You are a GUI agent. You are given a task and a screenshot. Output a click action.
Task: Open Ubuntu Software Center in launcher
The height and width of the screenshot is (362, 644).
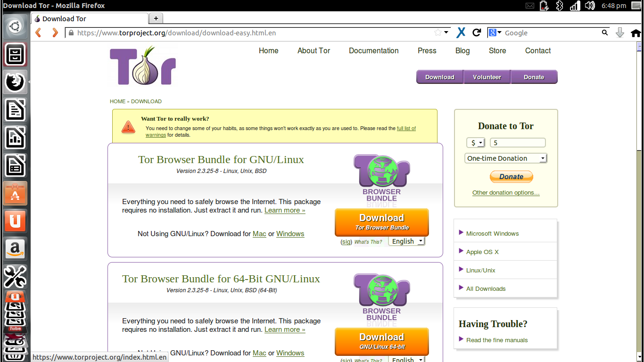(x=15, y=194)
